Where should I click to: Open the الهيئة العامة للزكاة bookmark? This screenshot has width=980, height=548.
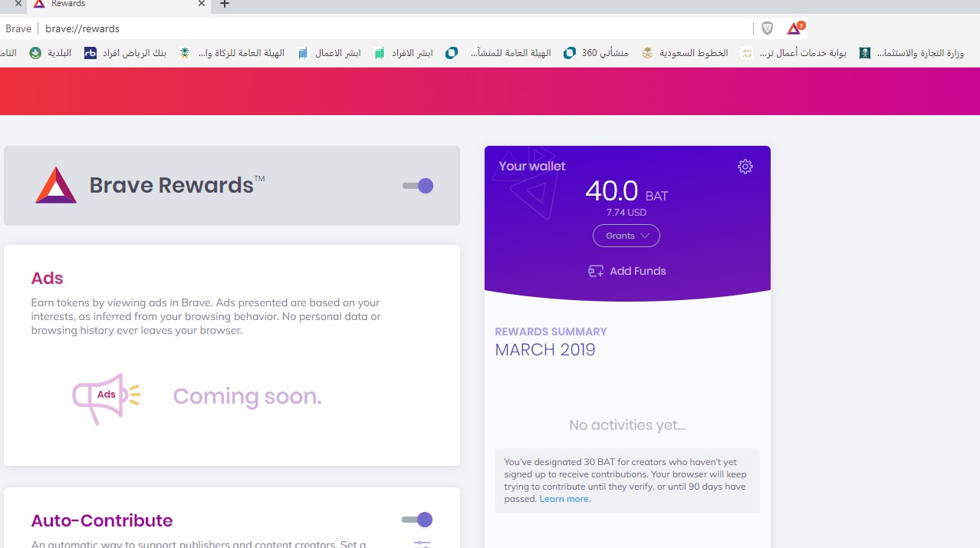click(x=232, y=53)
